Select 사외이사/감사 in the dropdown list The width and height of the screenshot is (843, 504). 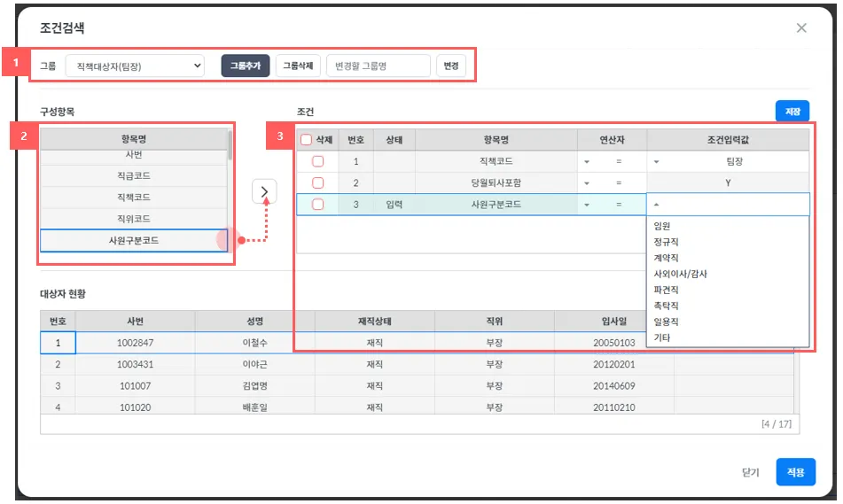[680, 274]
